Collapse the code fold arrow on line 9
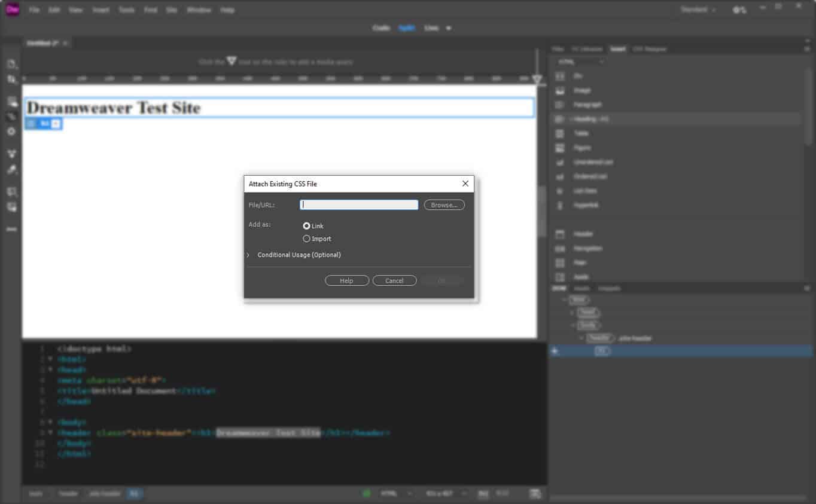This screenshot has height=504, width=816. (x=50, y=432)
